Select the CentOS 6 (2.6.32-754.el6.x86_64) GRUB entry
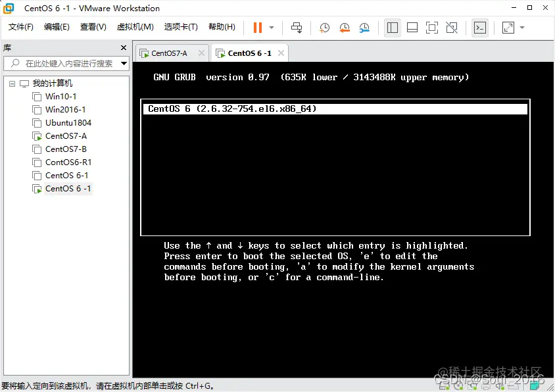The image size is (555, 392). [335, 109]
